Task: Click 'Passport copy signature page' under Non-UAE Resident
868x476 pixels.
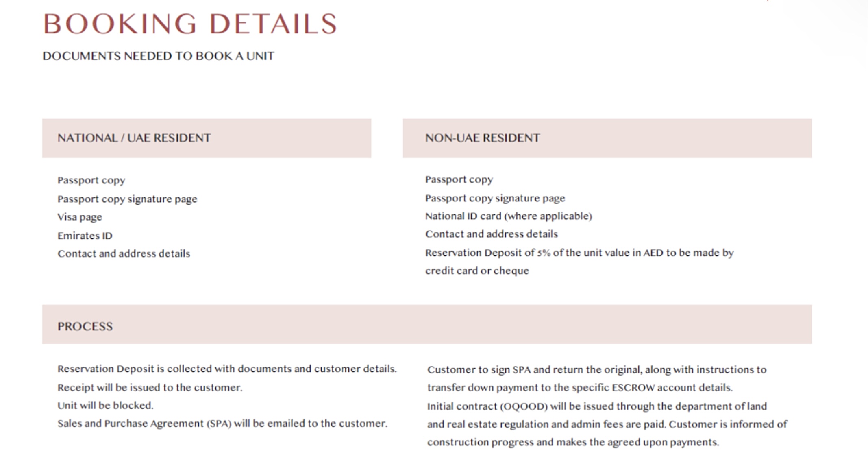Action: click(x=495, y=198)
